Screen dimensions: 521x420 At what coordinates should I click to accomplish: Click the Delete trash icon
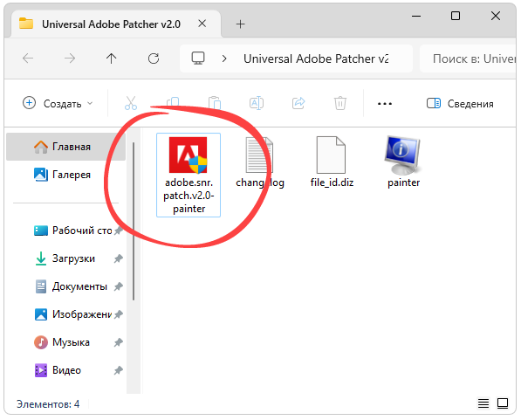click(340, 103)
